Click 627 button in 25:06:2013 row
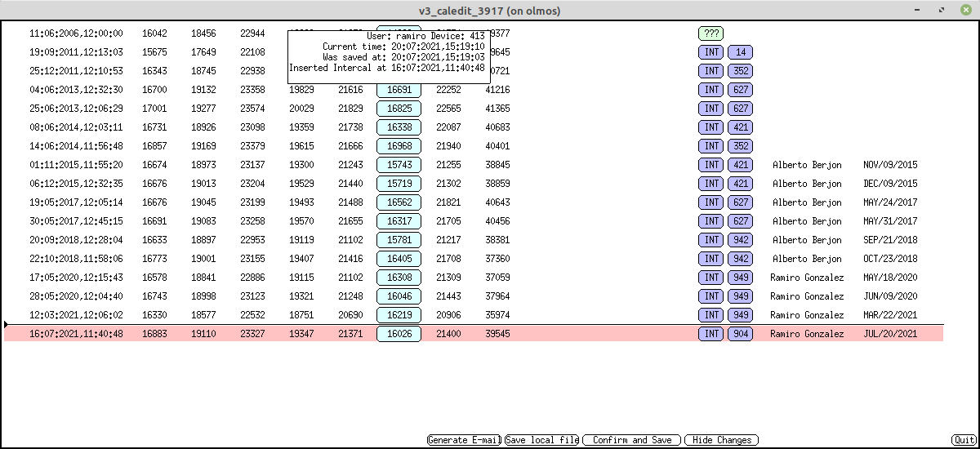The width and height of the screenshot is (980, 449). tap(741, 109)
